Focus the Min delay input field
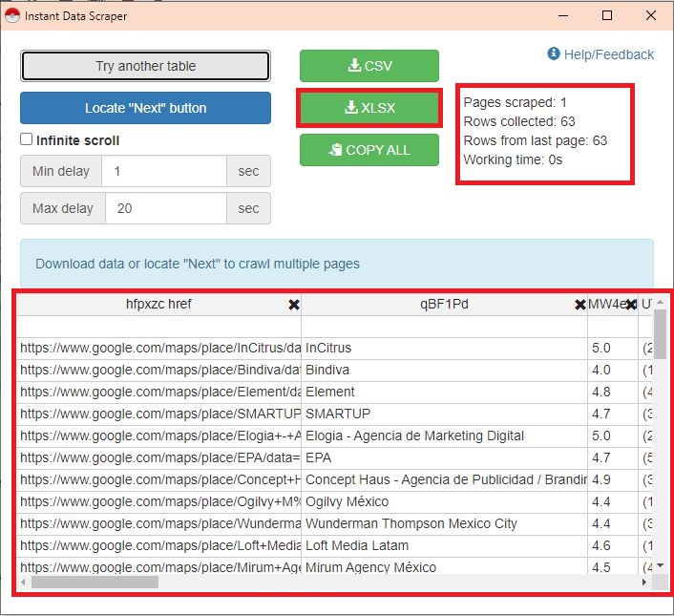 point(164,171)
